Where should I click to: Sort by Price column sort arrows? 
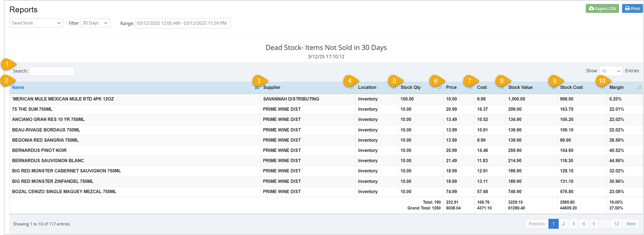(471, 88)
